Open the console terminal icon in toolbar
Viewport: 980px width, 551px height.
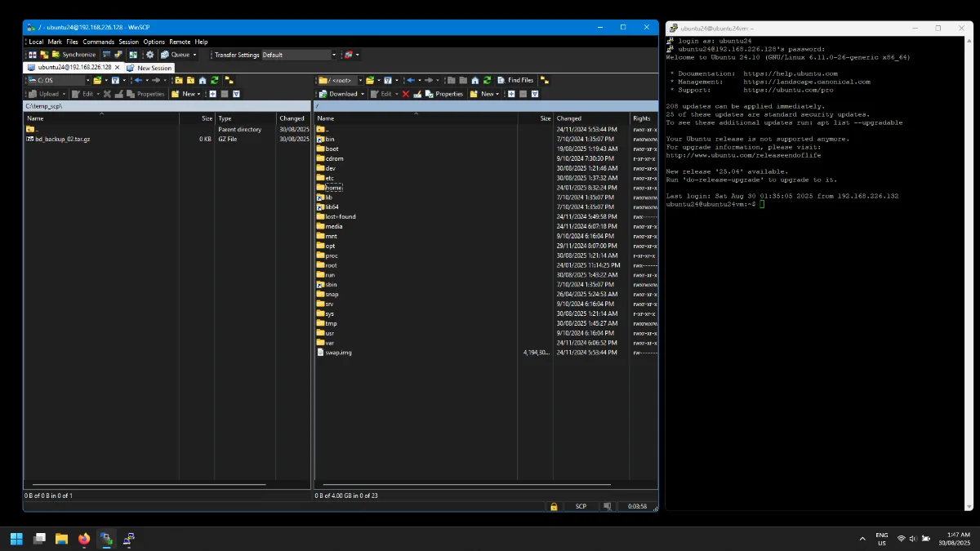click(107, 55)
